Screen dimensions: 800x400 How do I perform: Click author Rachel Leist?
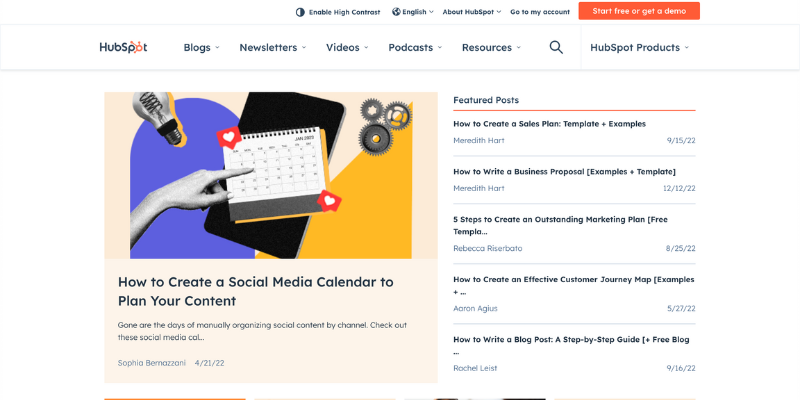475,368
